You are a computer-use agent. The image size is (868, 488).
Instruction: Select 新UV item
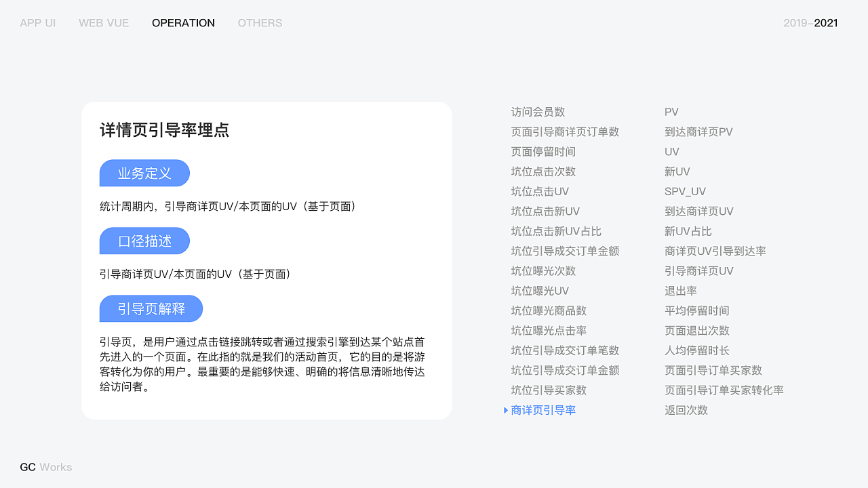click(x=677, y=171)
